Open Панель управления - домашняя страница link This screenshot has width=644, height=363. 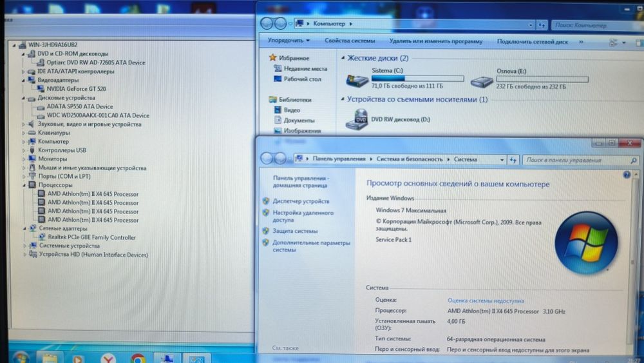[301, 182]
